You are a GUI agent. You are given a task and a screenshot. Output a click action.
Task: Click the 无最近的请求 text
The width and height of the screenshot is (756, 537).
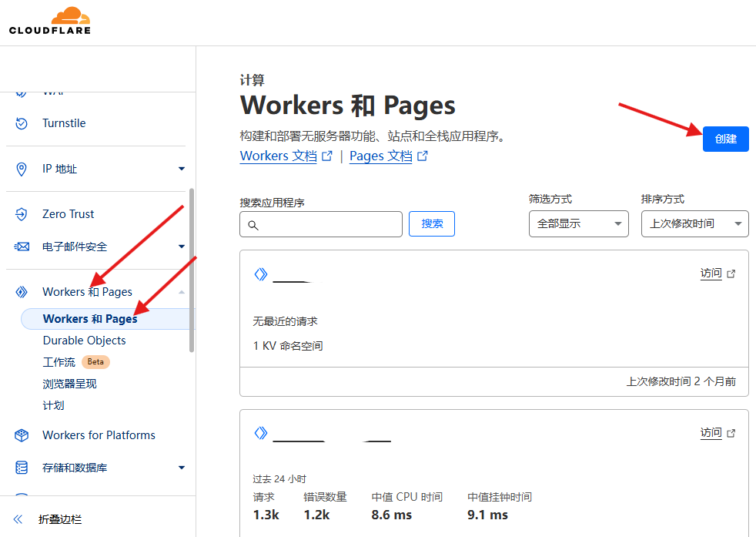[x=286, y=321]
